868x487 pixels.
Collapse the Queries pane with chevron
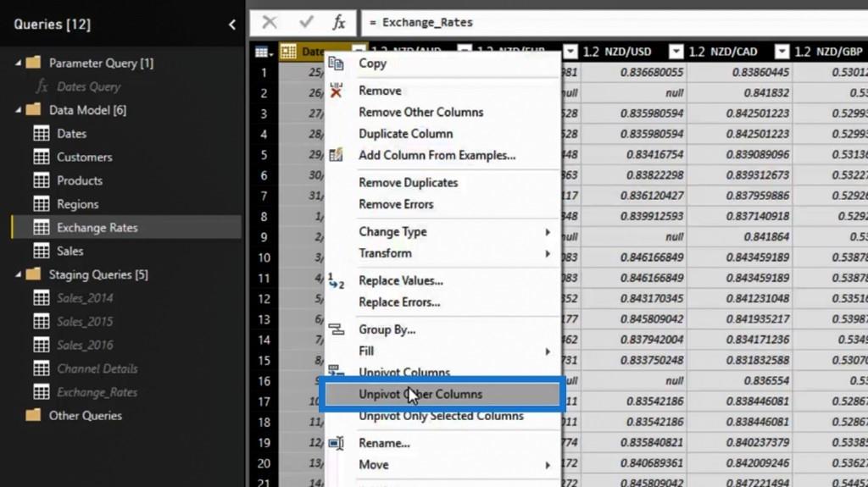click(232, 25)
